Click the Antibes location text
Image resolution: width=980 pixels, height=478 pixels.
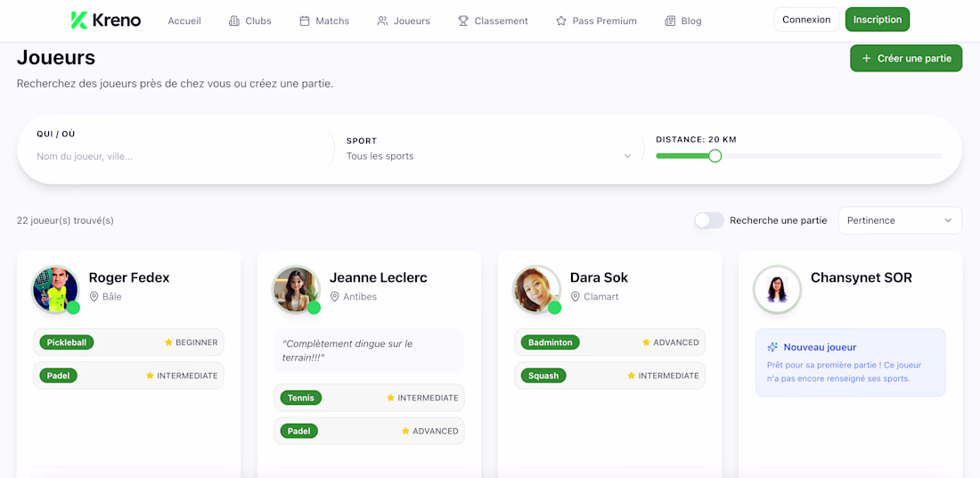360,297
